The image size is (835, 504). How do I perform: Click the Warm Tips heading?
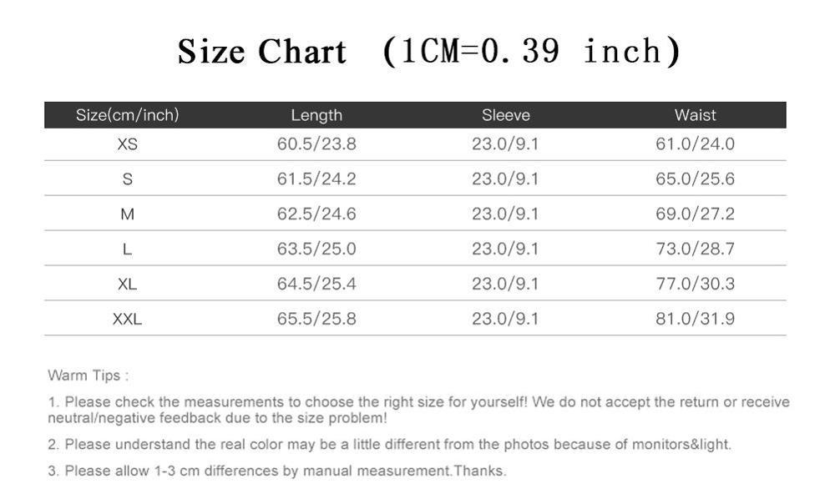point(88,375)
